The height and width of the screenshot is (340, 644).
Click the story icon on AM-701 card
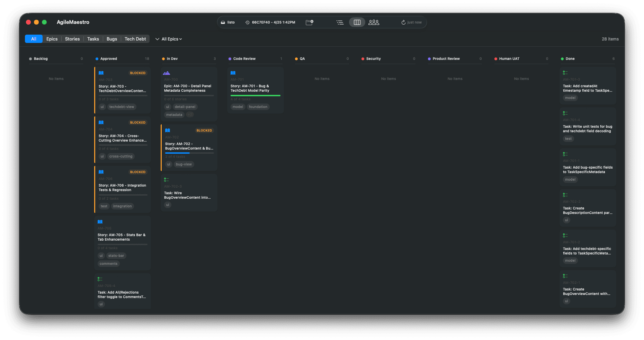233,73
